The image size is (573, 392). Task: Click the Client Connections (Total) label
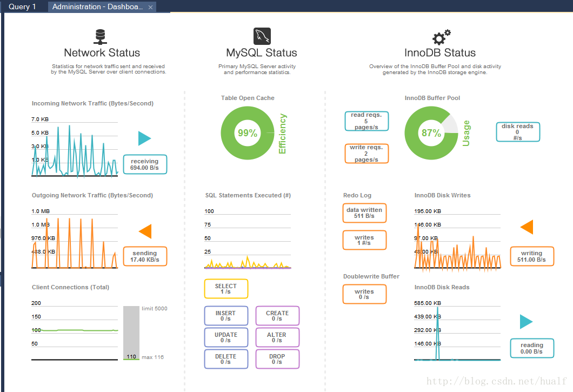point(70,288)
